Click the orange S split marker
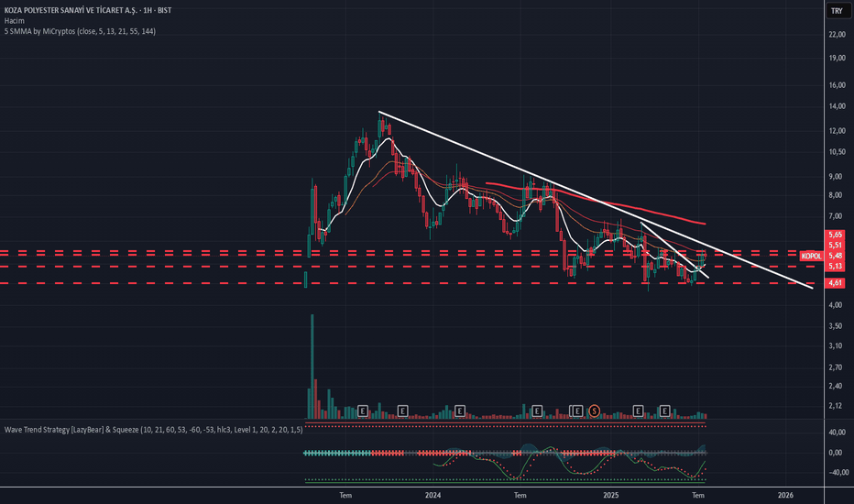 click(x=594, y=411)
